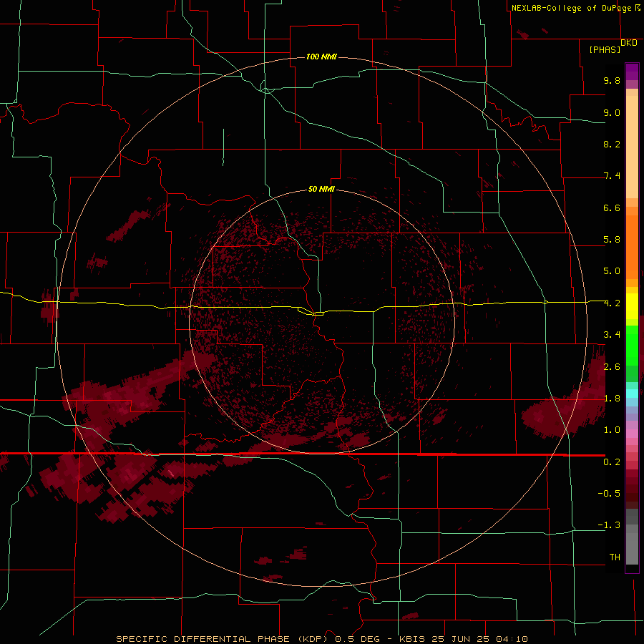Click the 50 NMI range ring label

click(x=321, y=189)
